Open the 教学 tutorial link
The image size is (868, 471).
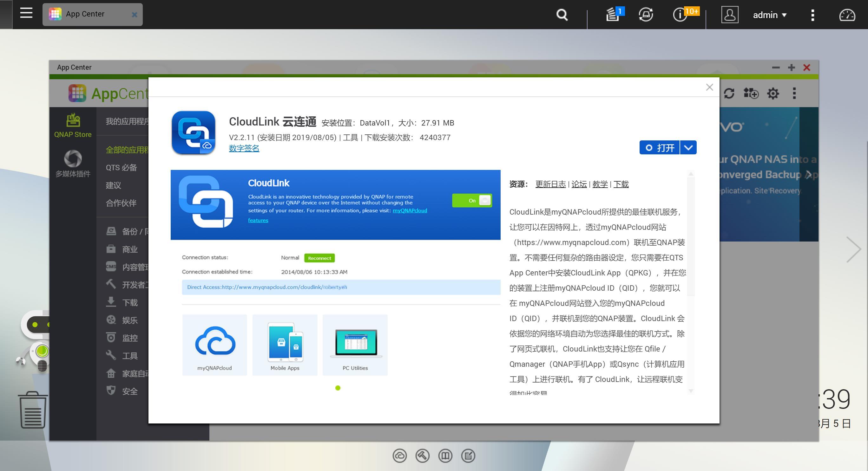(600, 184)
